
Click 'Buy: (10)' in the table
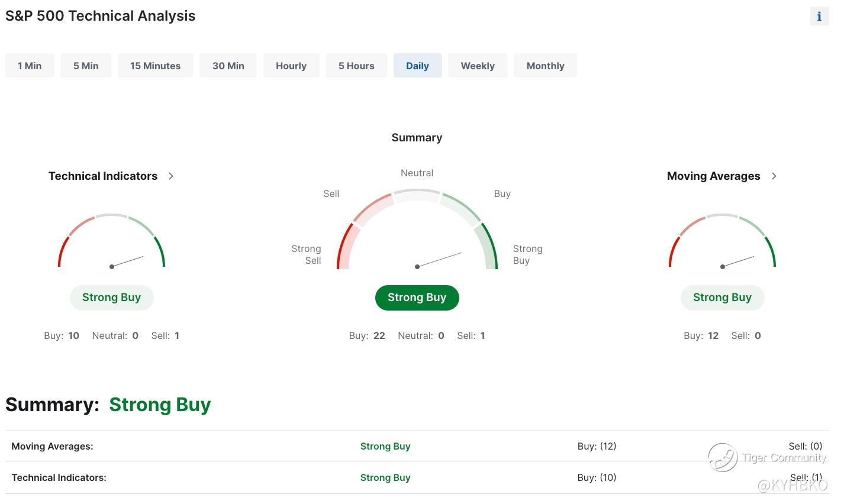tap(597, 478)
